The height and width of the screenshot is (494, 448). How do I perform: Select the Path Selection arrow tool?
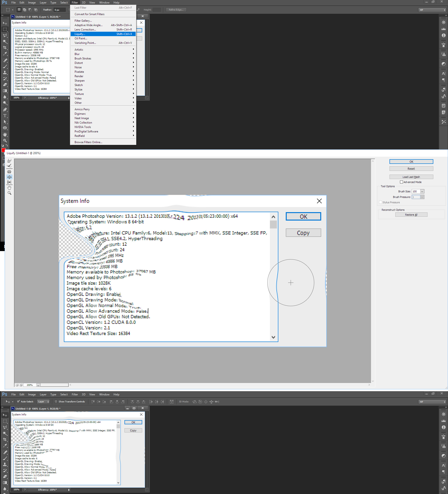click(5, 122)
